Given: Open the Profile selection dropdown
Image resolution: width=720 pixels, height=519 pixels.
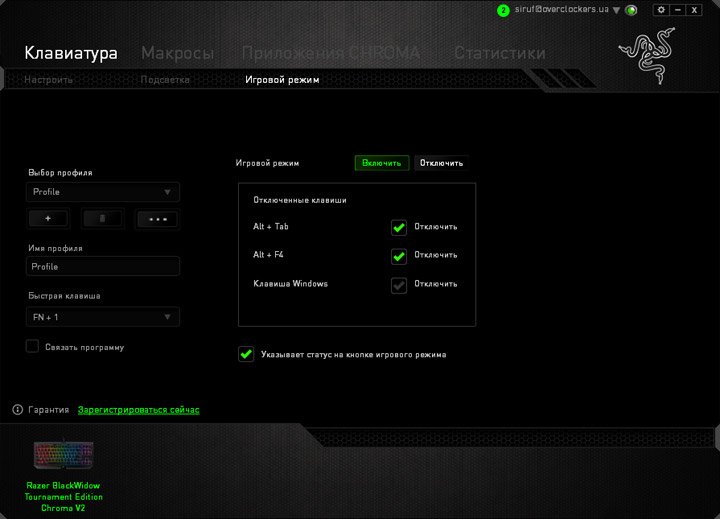Looking at the screenshot, I should [103, 192].
